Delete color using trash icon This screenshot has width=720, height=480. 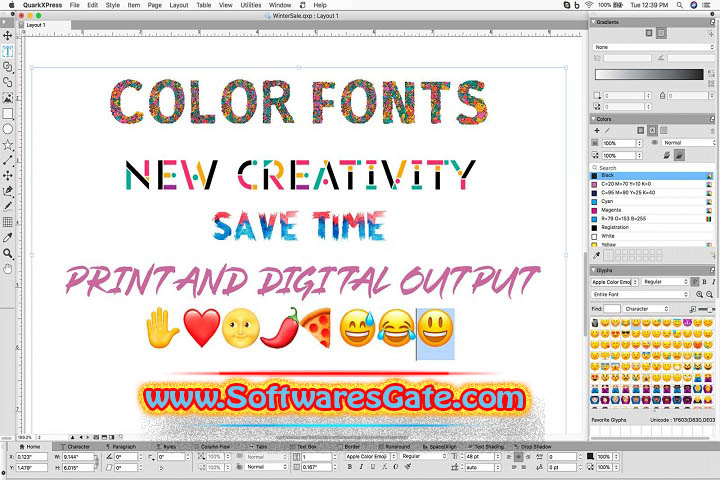(x=713, y=131)
